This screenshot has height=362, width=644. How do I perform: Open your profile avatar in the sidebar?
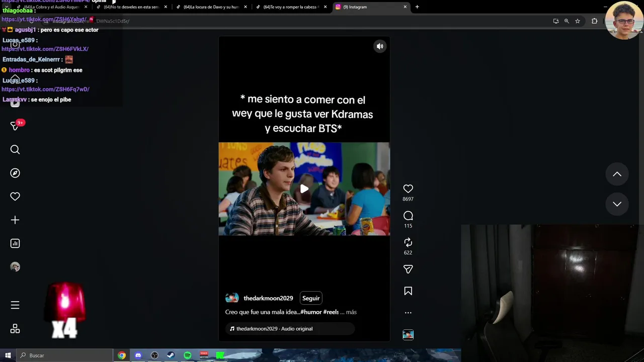tap(15, 267)
